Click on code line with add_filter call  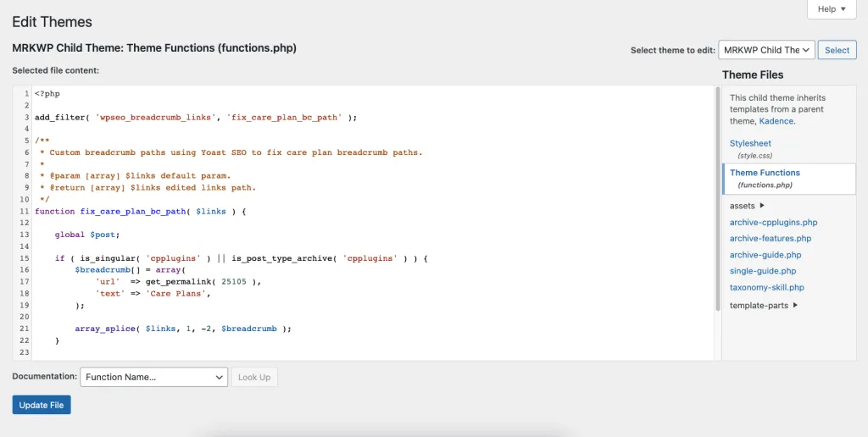click(196, 117)
